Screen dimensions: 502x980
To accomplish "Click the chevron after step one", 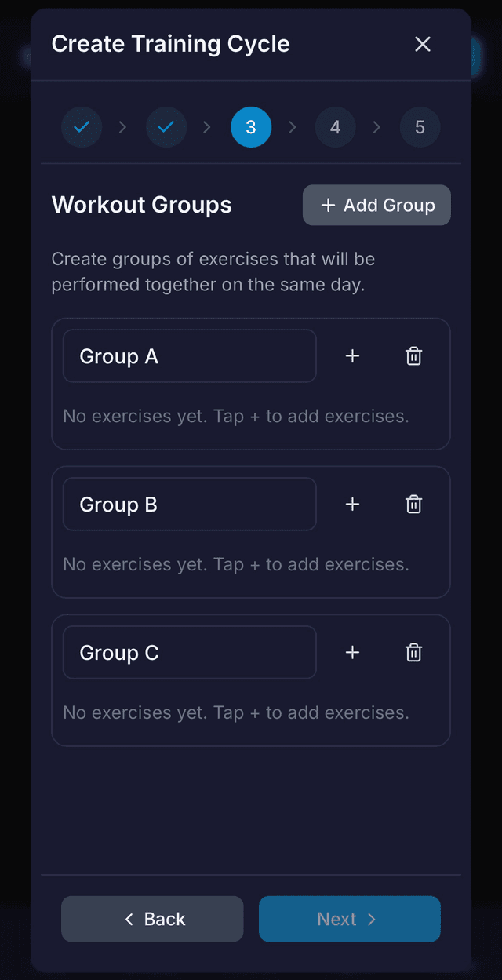I will [124, 126].
